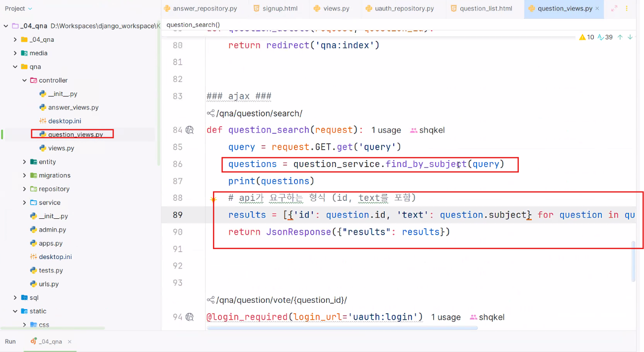Click the 1 usage hint for question_search
Screen dimensions: 644x352
pos(386,130)
